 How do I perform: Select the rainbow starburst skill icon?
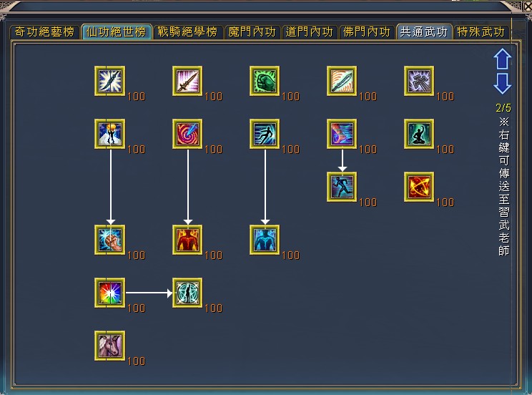point(109,293)
